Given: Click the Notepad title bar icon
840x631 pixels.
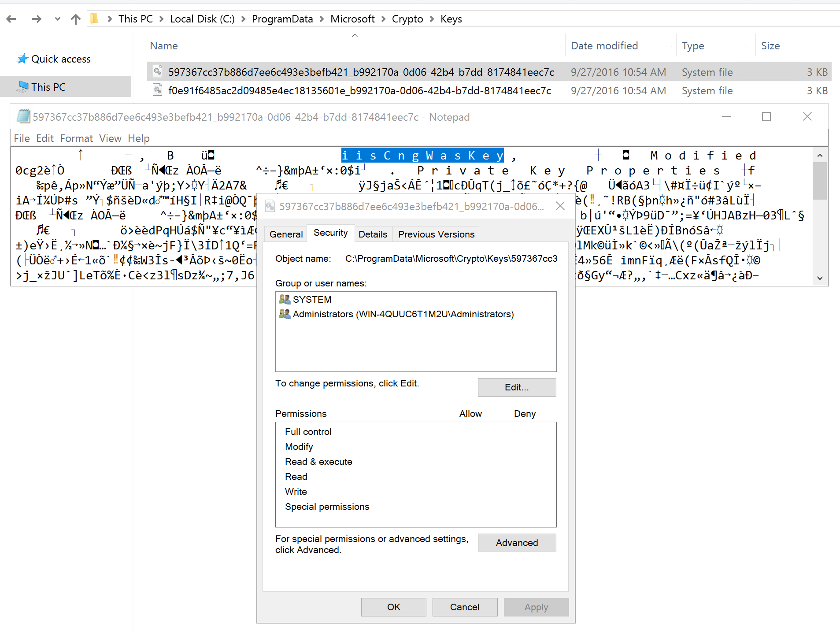Looking at the screenshot, I should pos(23,116).
